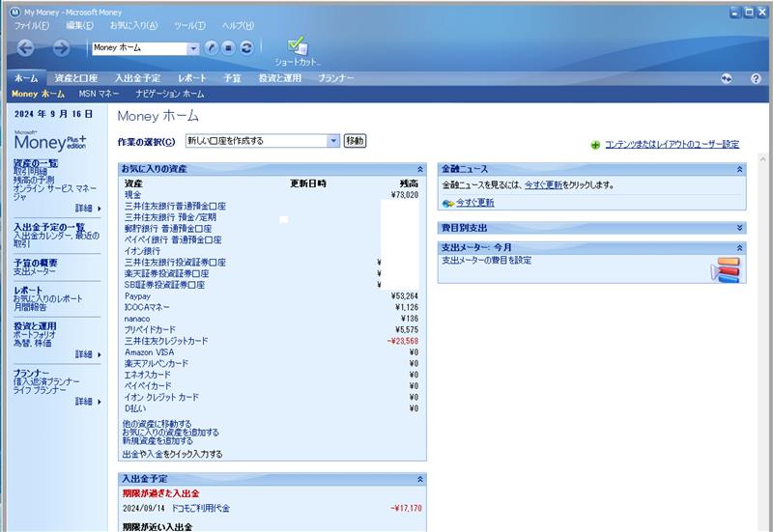The width and height of the screenshot is (773, 532).
Task: Click 出金や入金をクイック入力する link
Action: [x=173, y=454]
